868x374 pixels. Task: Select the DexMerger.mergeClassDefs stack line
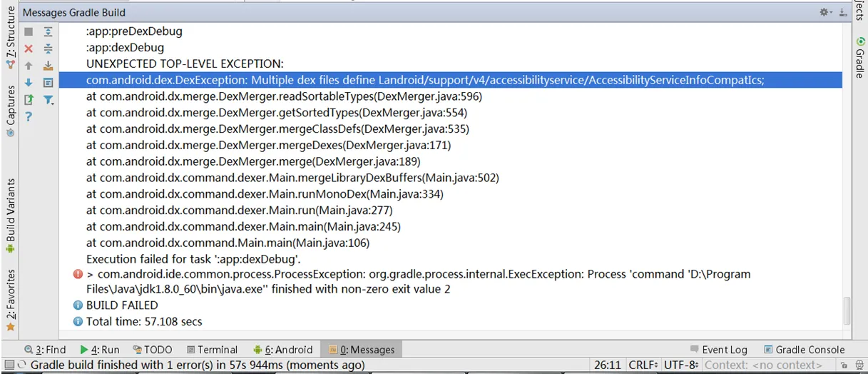[277, 129]
